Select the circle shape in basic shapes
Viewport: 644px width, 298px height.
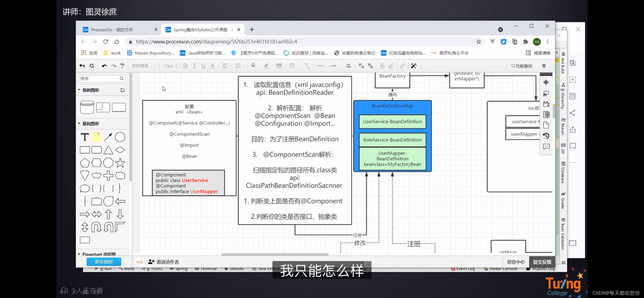(120, 137)
